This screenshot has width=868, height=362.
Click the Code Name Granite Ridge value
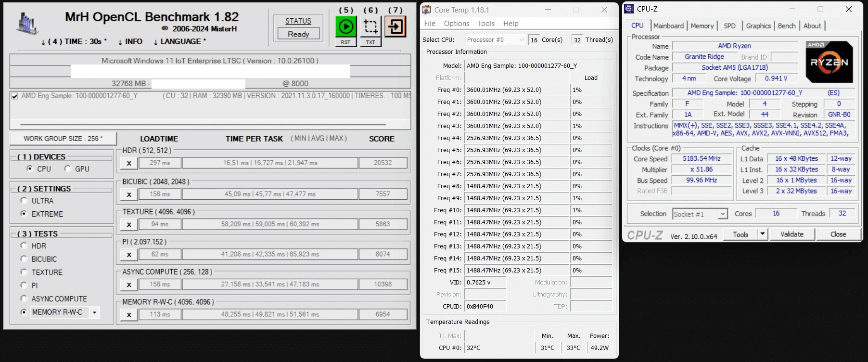click(704, 57)
